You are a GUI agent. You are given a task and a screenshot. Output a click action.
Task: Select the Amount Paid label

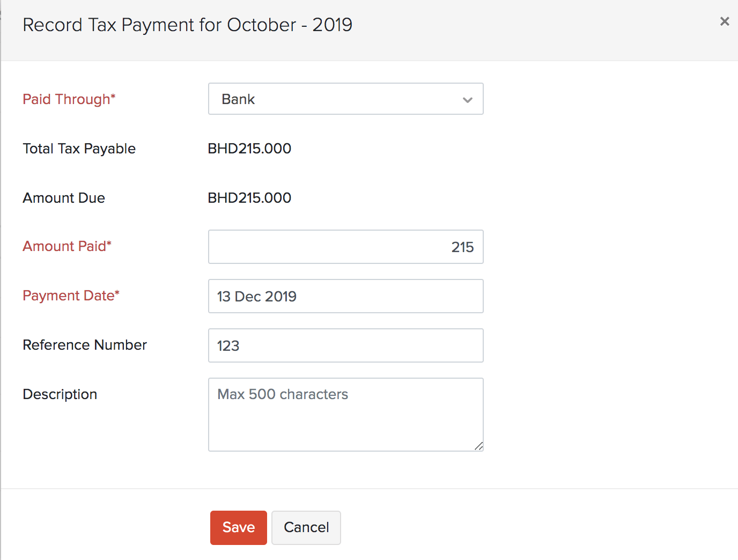point(67,246)
